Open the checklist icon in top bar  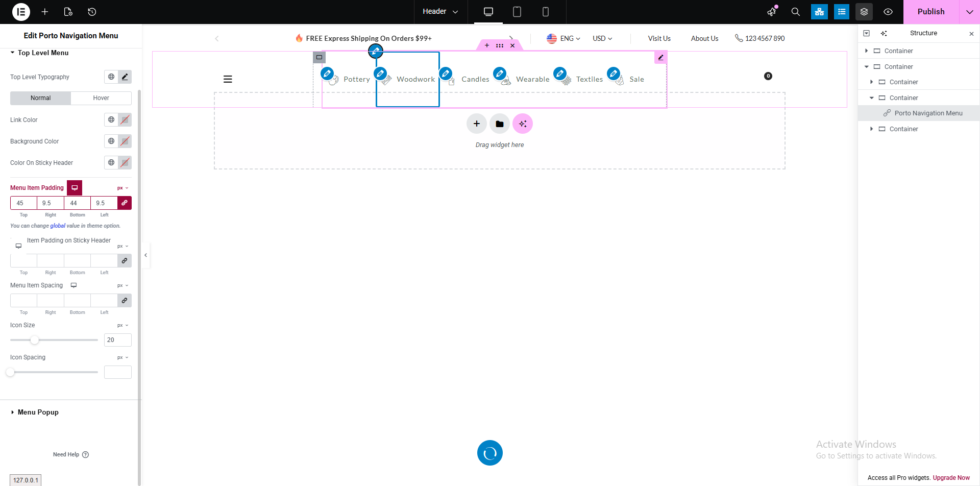click(842, 12)
